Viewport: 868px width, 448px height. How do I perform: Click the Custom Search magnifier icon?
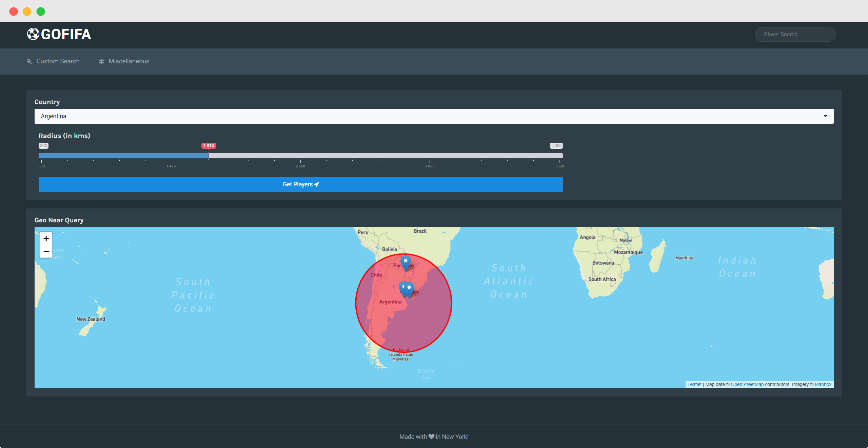pyautogui.click(x=29, y=61)
